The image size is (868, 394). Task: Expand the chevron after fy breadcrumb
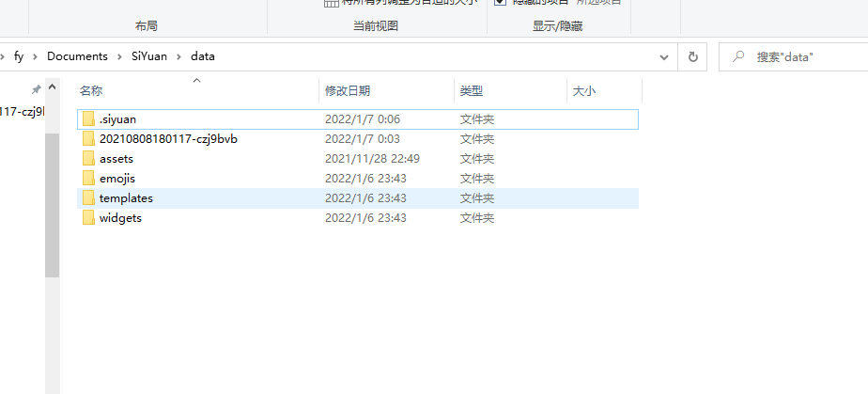pos(36,56)
